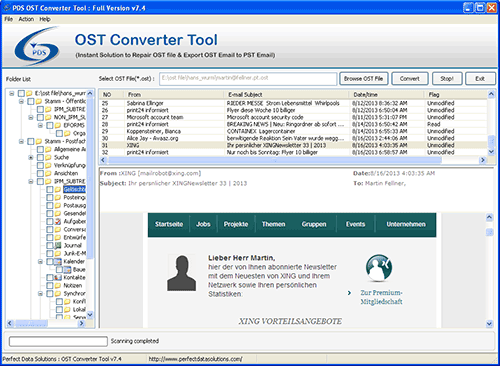This screenshot has width=500, height=366.
Task: Open the Projekte tab in newsletter
Action: pyautogui.click(x=236, y=224)
